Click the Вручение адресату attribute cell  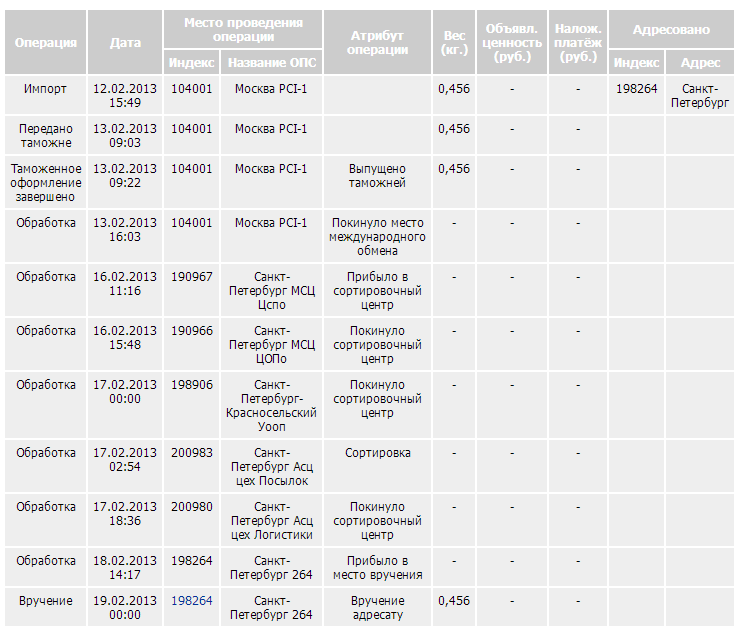point(377,608)
